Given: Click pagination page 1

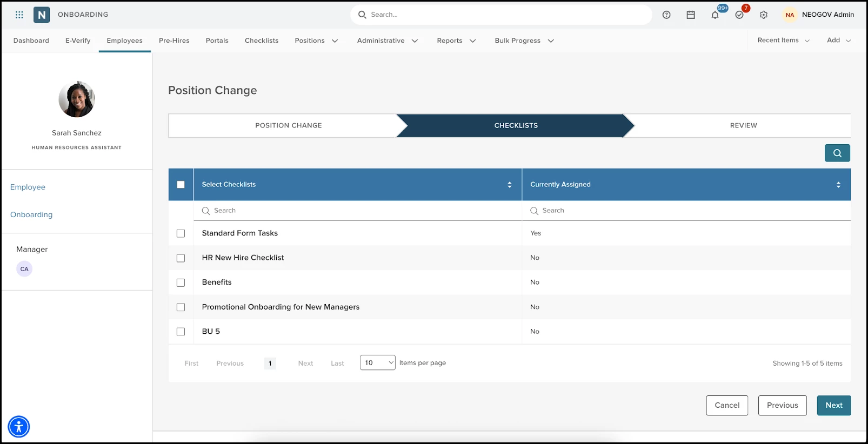Looking at the screenshot, I should [270, 364].
